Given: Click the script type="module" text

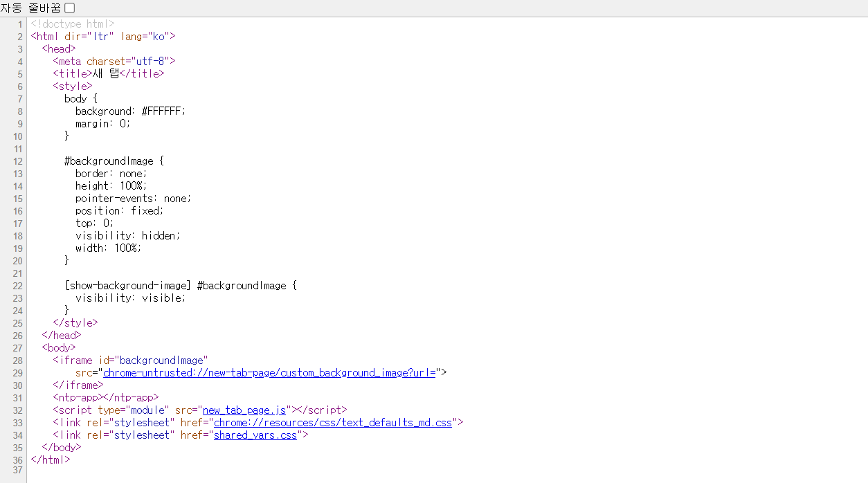Looking at the screenshot, I should [111, 410].
